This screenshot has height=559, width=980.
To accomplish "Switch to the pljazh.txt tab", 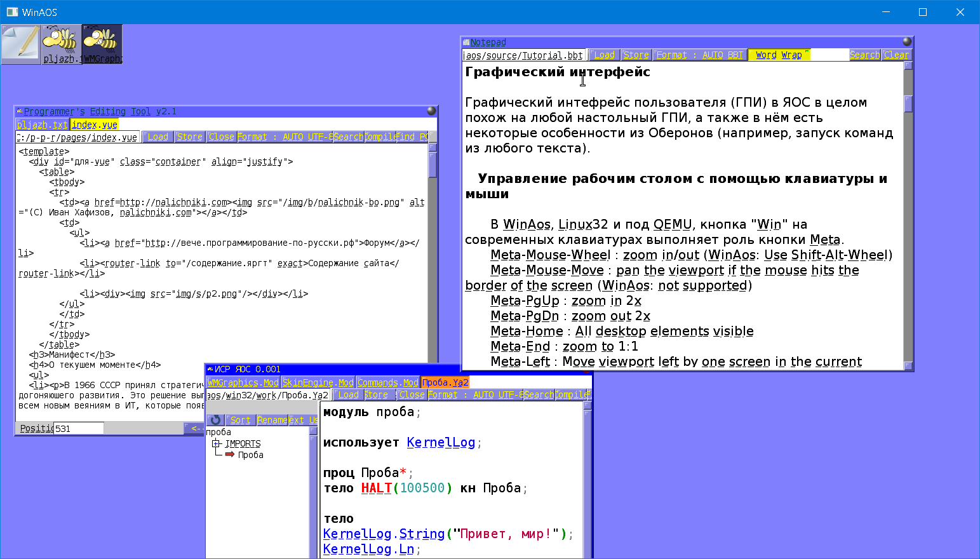I will [42, 125].
